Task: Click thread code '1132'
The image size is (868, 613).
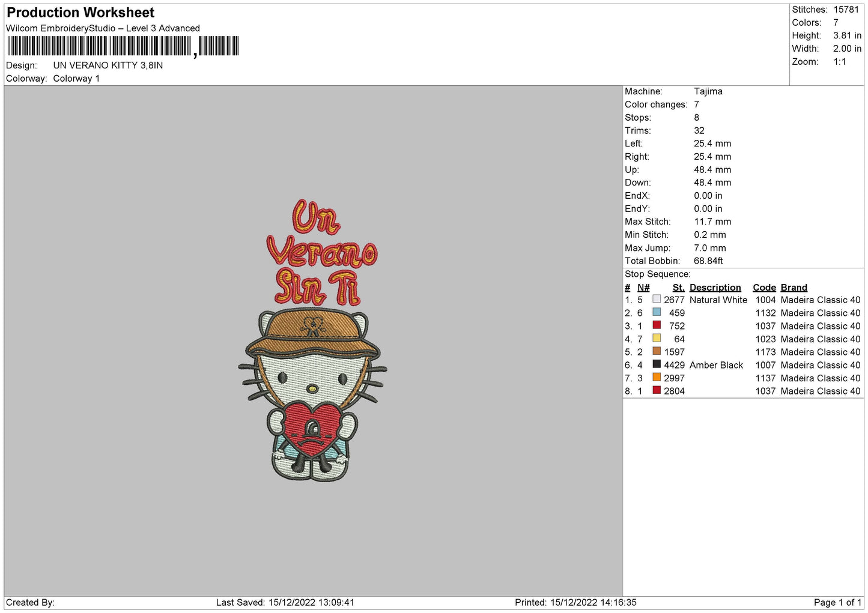Action: pos(765,313)
